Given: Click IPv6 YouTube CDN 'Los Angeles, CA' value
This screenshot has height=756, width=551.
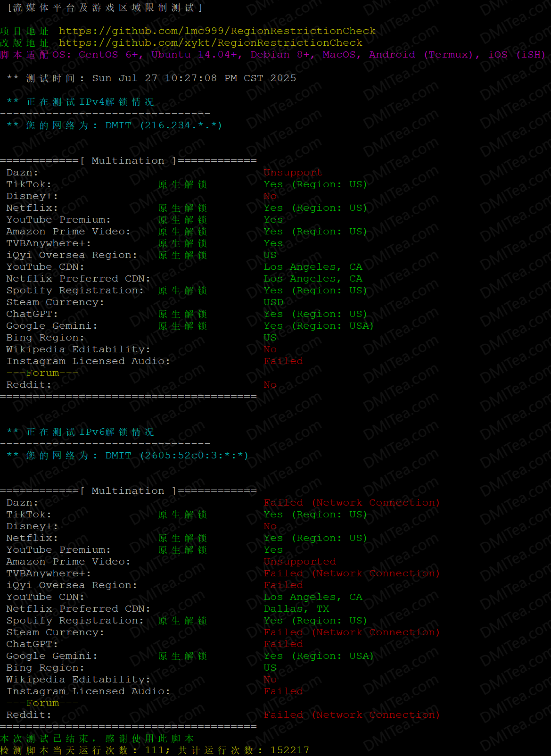Looking at the screenshot, I should (x=313, y=597).
